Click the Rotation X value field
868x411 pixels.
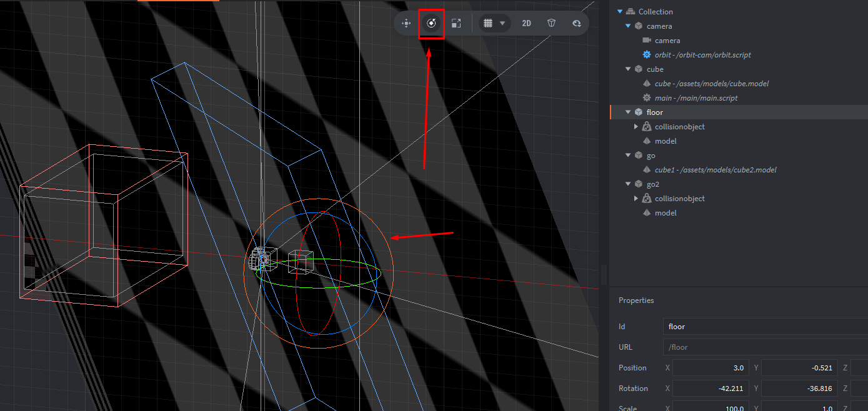(x=711, y=389)
